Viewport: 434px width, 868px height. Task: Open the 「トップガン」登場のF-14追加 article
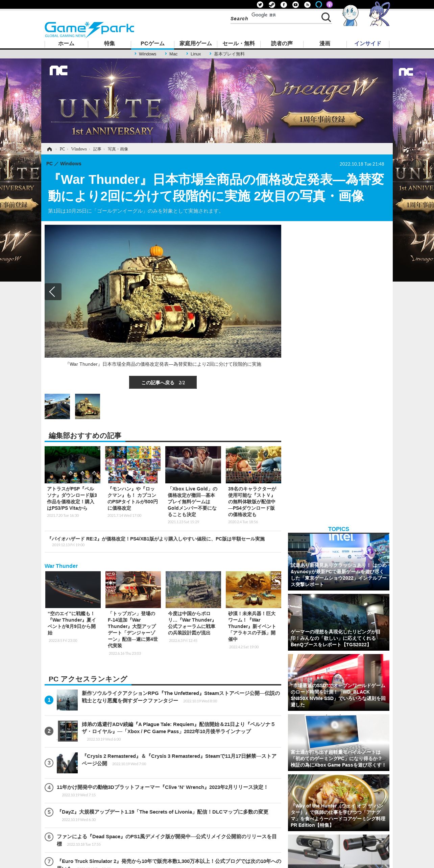[133, 613]
